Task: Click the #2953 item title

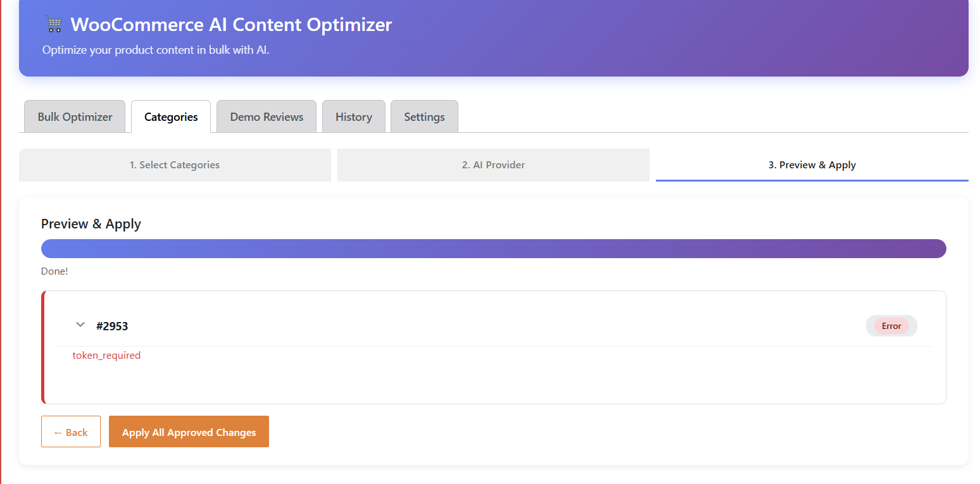Action: click(x=112, y=326)
